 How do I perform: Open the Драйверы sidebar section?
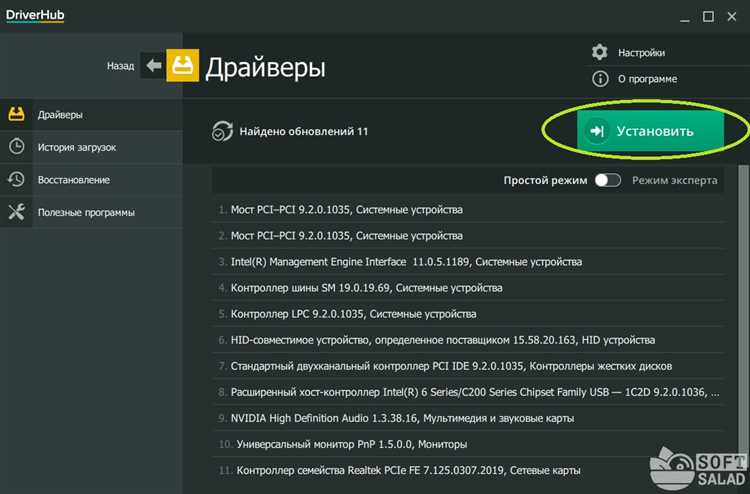(91, 115)
